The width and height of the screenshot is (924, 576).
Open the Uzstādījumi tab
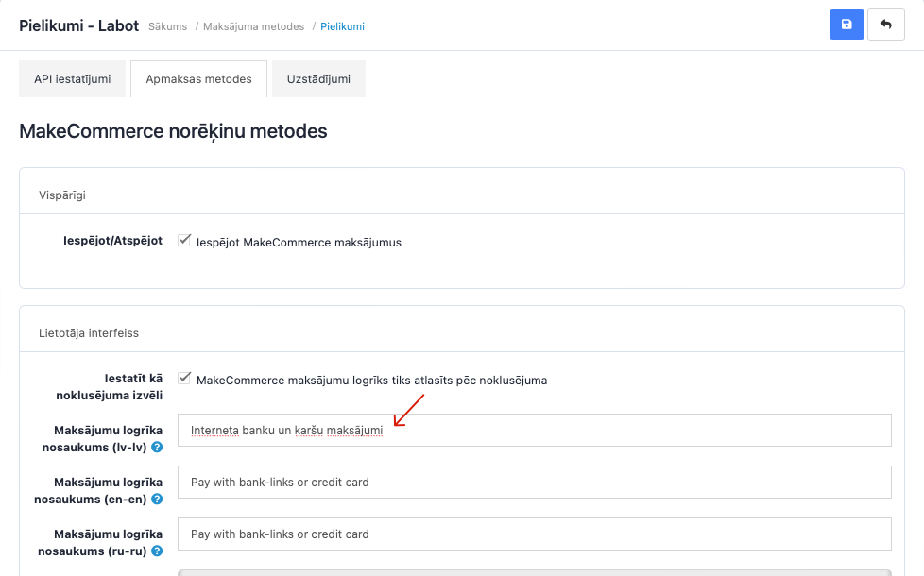[x=318, y=79]
